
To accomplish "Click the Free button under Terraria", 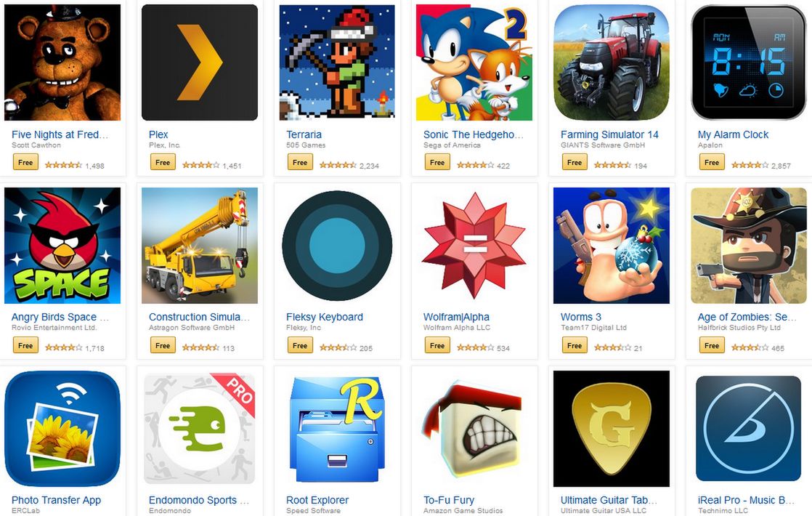I will 300,162.
